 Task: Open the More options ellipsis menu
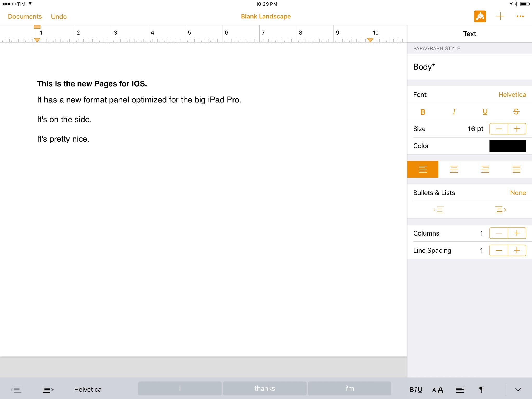point(520,16)
